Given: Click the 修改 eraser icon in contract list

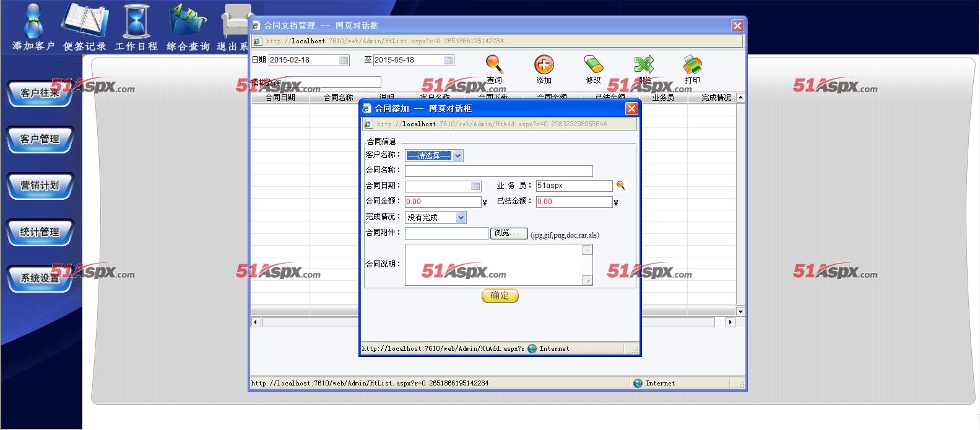Looking at the screenshot, I should pyautogui.click(x=593, y=69).
